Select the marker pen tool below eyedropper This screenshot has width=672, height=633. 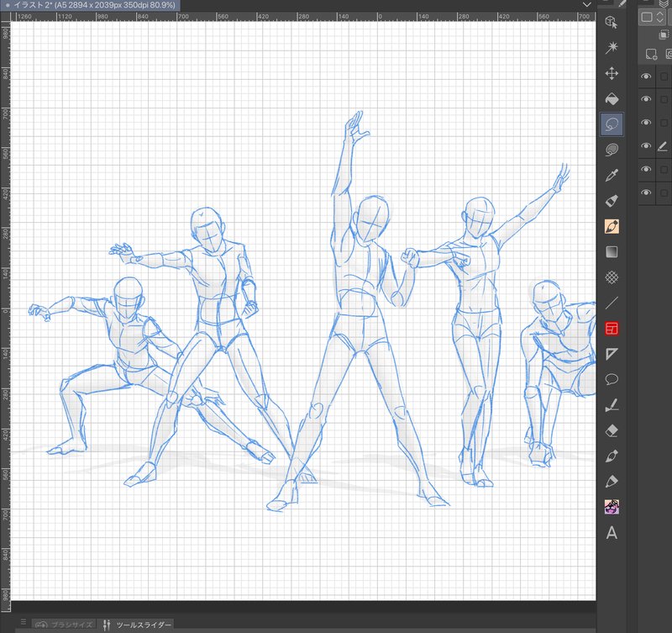pos(612,201)
